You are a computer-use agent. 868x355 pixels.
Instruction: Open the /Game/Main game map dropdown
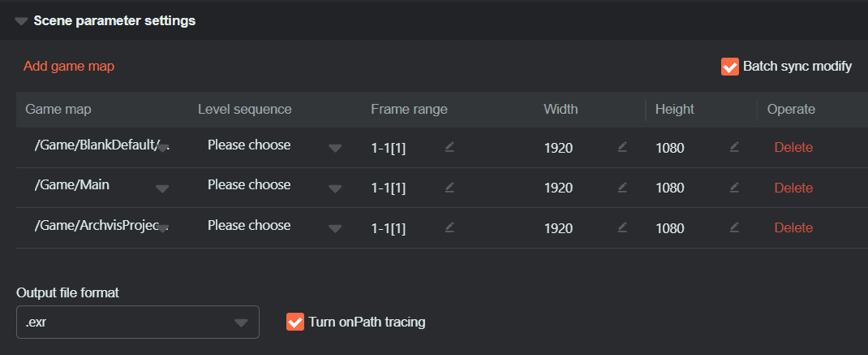pyautogui.click(x=162, y=188)
